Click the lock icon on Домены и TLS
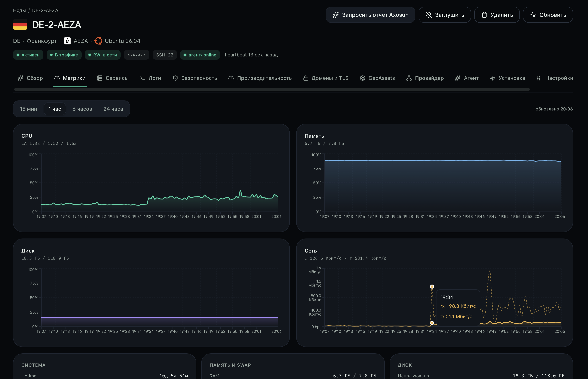 [306, 78]
